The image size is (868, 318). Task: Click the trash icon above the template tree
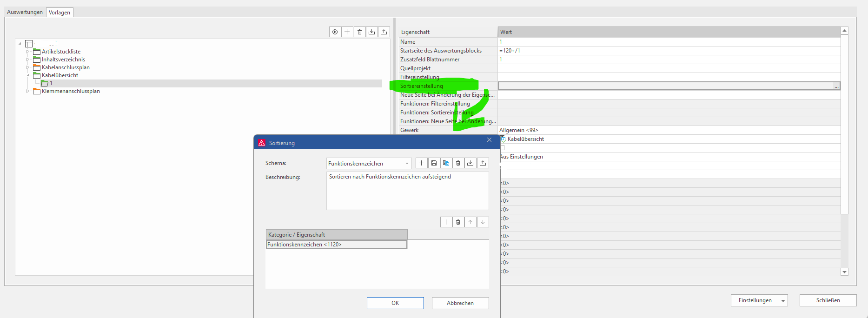pyautogui.click(x=359, y=32)
